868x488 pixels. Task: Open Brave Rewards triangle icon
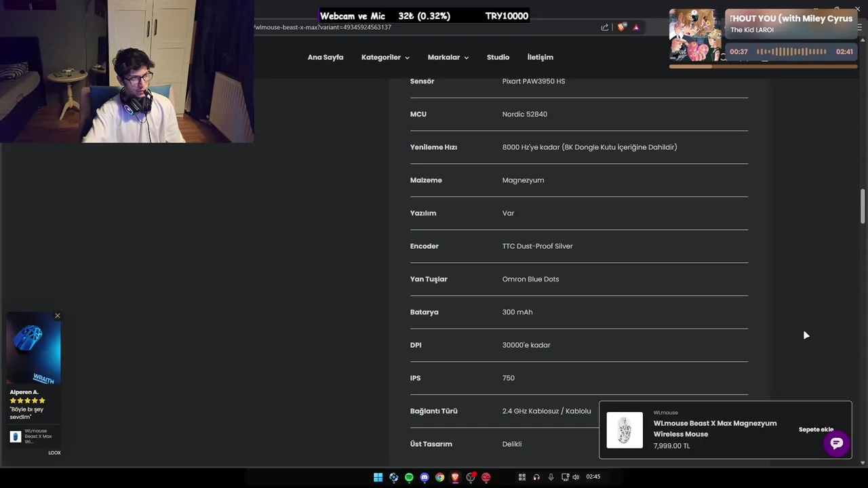pos(636,27)
